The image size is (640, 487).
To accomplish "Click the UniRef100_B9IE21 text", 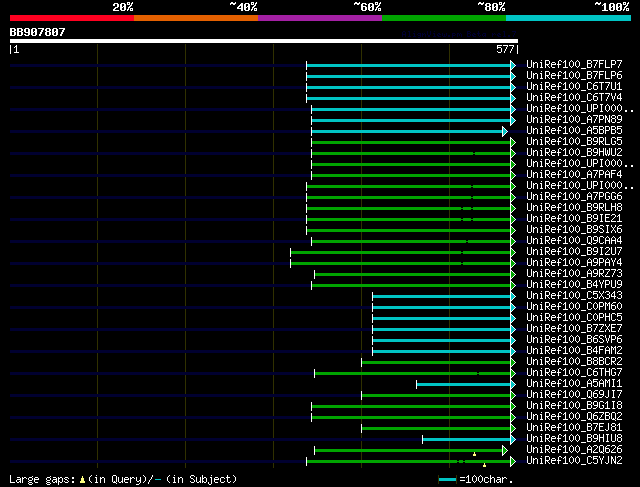I will [574, 219].
